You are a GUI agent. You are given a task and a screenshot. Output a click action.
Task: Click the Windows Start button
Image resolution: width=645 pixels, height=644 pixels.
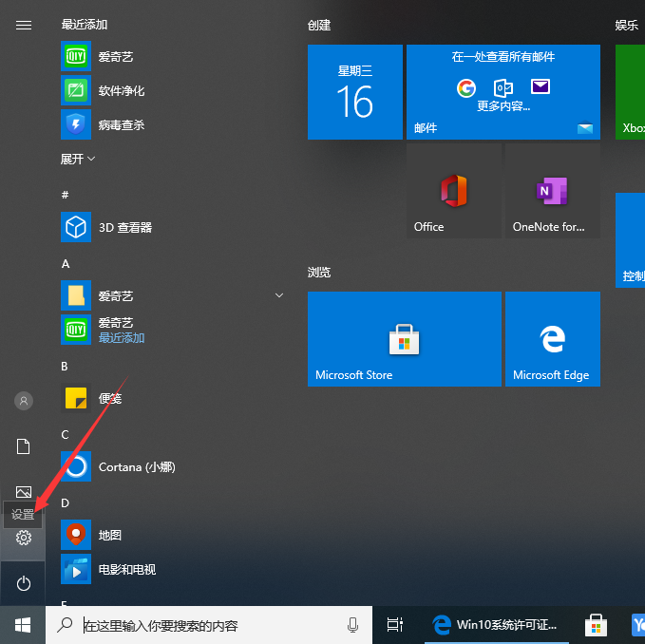tap(23, 624)
